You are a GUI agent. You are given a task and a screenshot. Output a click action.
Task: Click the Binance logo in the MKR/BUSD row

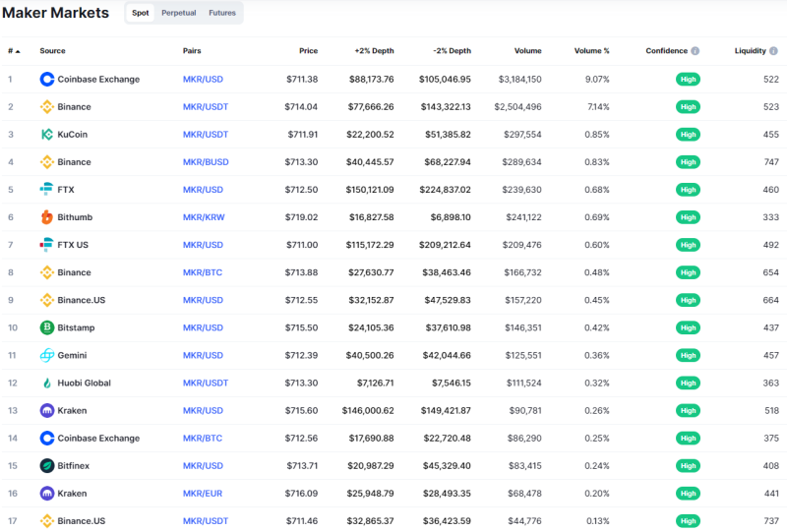coord(46,162)
